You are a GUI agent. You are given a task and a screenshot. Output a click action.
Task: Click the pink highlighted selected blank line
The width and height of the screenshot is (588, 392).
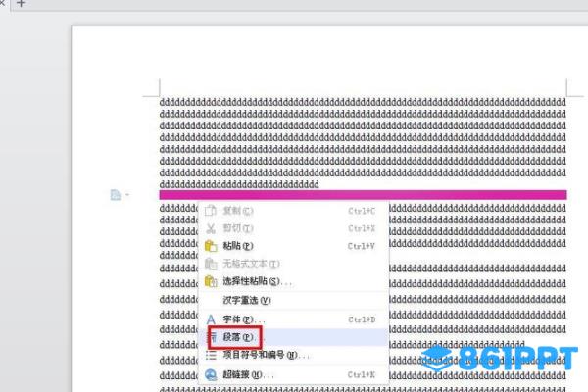[363, 195]
